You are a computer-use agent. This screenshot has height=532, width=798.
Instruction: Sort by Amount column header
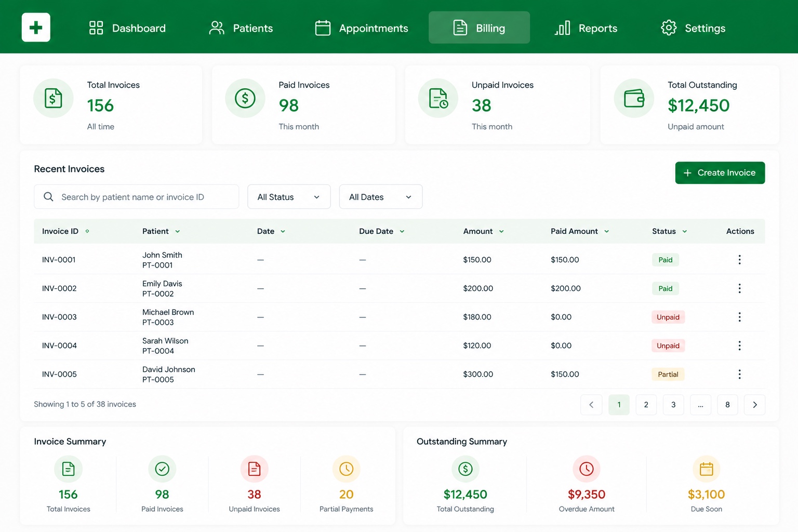pos(484,231)
